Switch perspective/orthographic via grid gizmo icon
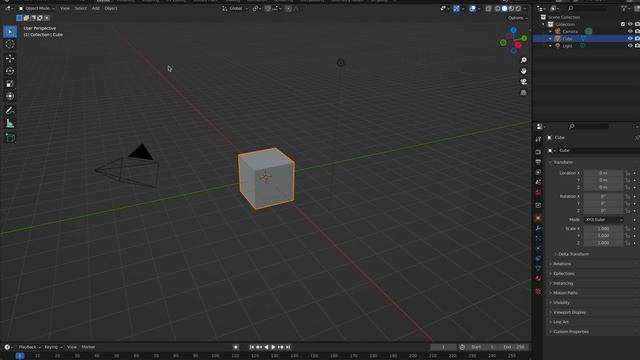640x360 pixels. click(x=523, y=93)
